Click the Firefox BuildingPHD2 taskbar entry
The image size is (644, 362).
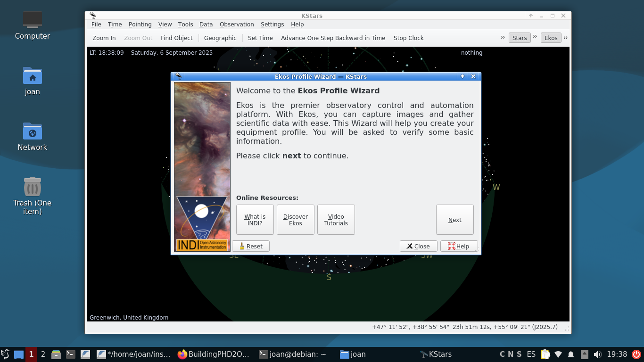point(214,354)
